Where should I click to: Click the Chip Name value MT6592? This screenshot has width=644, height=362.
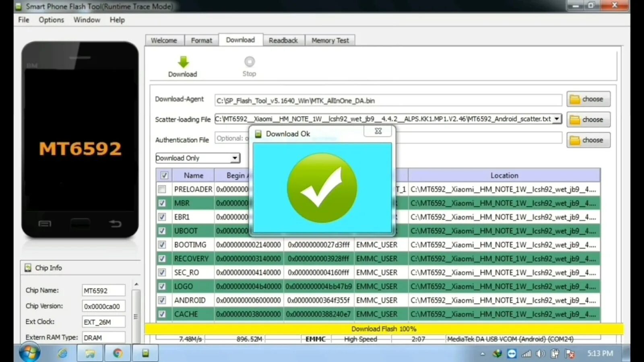coord(103,290)
